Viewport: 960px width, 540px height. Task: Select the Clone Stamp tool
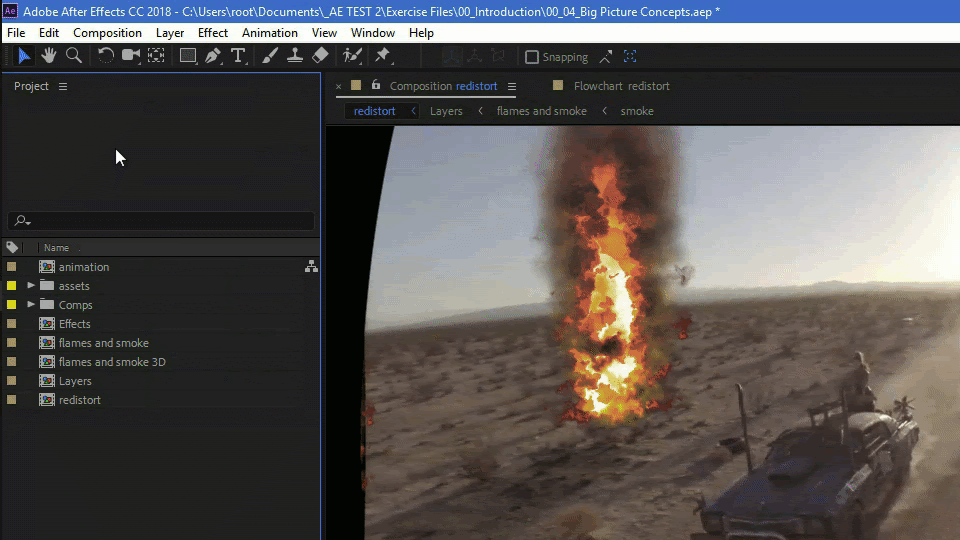pos(295,56)
